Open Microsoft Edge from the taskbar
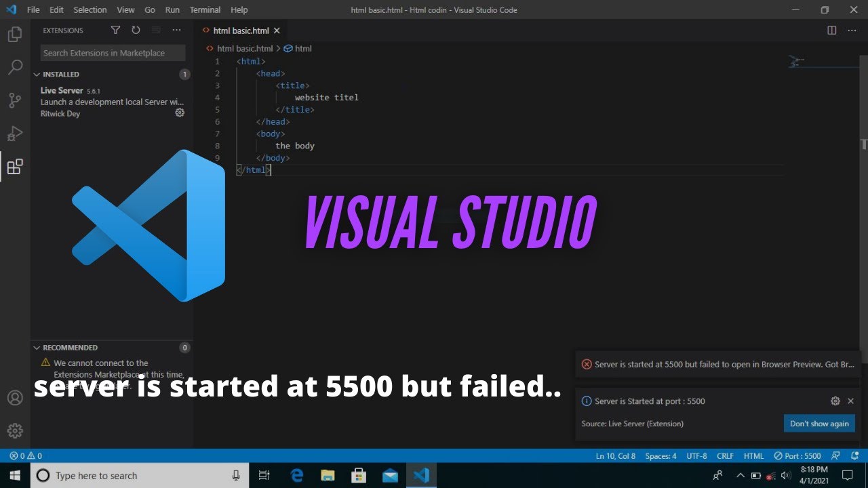The height and width of the screenshot is (488, 868). (297, 475)
